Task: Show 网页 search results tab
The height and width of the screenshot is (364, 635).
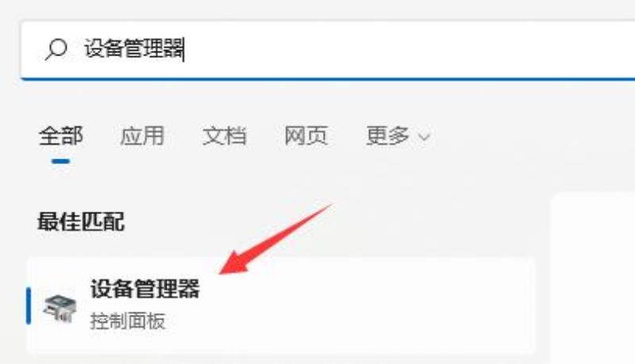Action: 306,136
